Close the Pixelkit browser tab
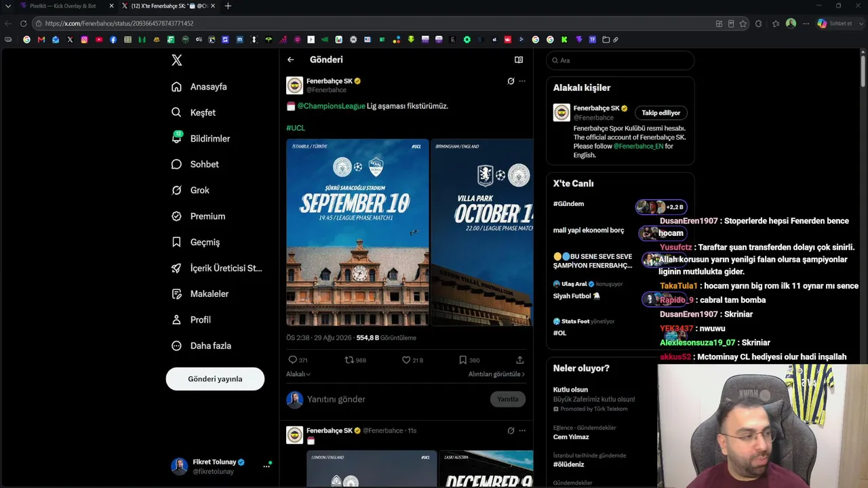 [112, 6]
